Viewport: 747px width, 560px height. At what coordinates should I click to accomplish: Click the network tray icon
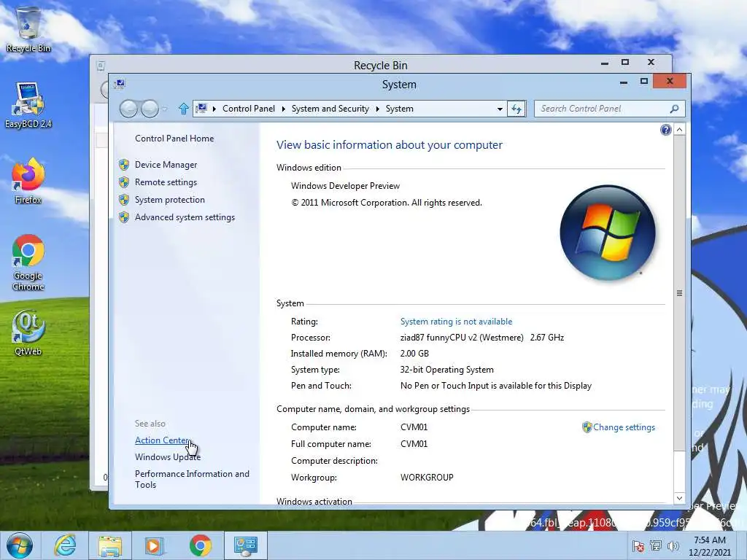point(656,546)
